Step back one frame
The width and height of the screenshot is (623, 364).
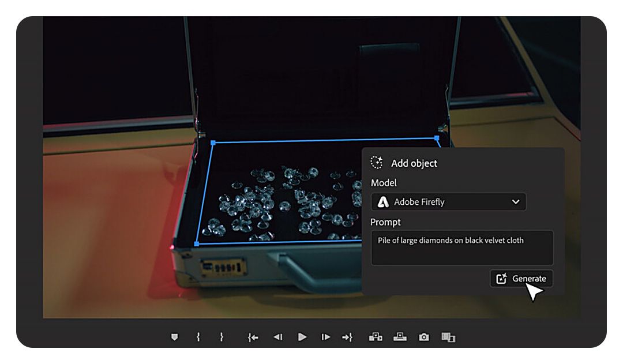click(x=277, y=337)
